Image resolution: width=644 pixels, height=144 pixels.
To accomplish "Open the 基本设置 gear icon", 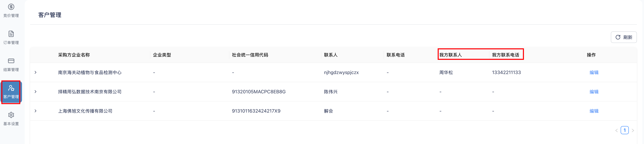I will [11, 115].
